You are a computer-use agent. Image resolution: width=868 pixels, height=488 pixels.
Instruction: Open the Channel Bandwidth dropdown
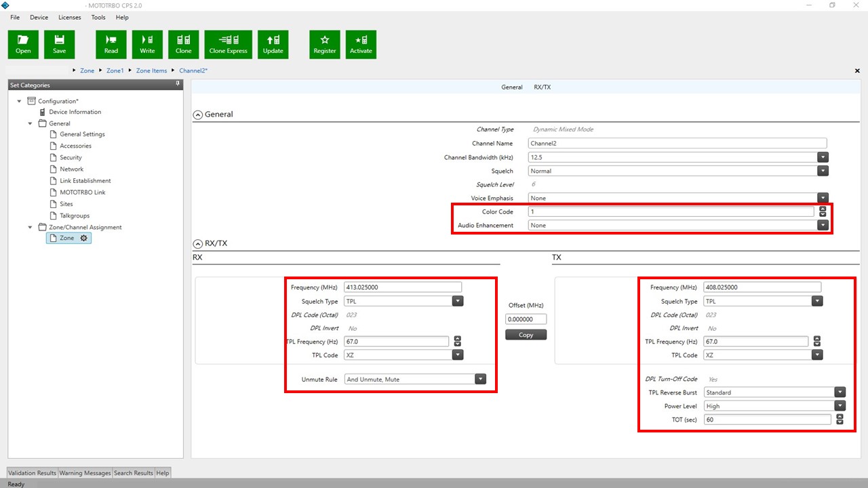[823, 157]
